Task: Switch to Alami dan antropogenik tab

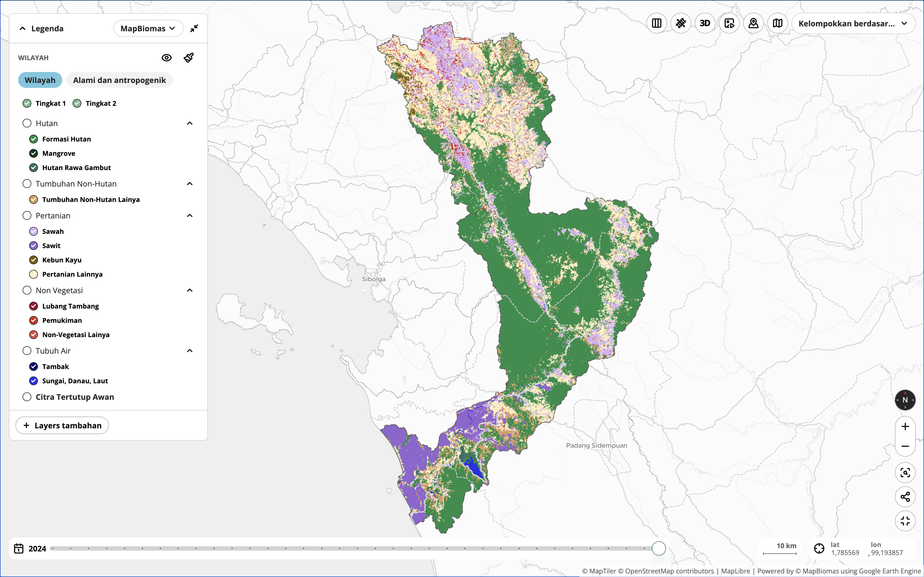Action: 119,80
